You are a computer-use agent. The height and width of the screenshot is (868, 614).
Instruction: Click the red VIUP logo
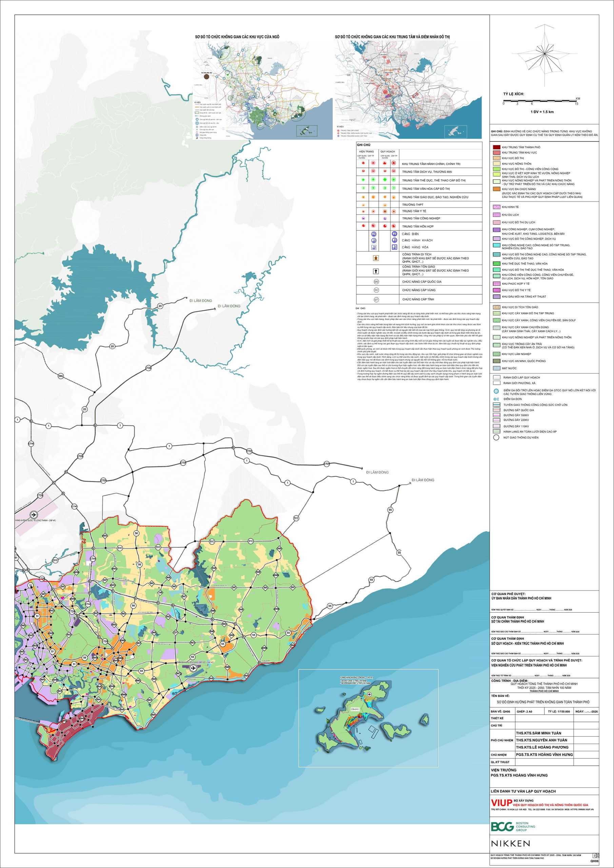501,803
